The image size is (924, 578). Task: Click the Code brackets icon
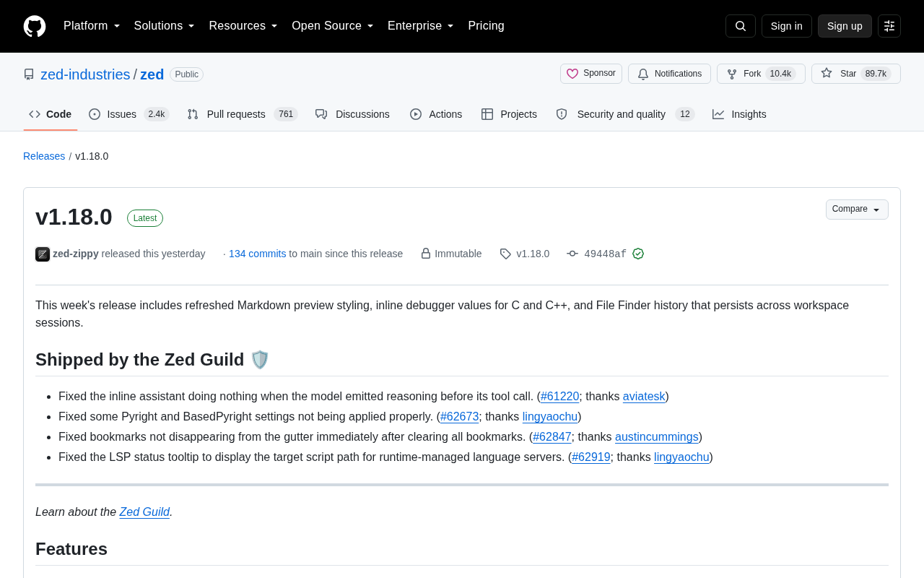pos(35,114)
